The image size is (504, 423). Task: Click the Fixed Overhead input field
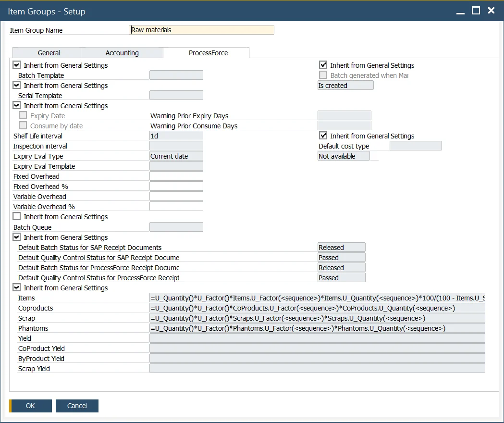tap(176, 176)
